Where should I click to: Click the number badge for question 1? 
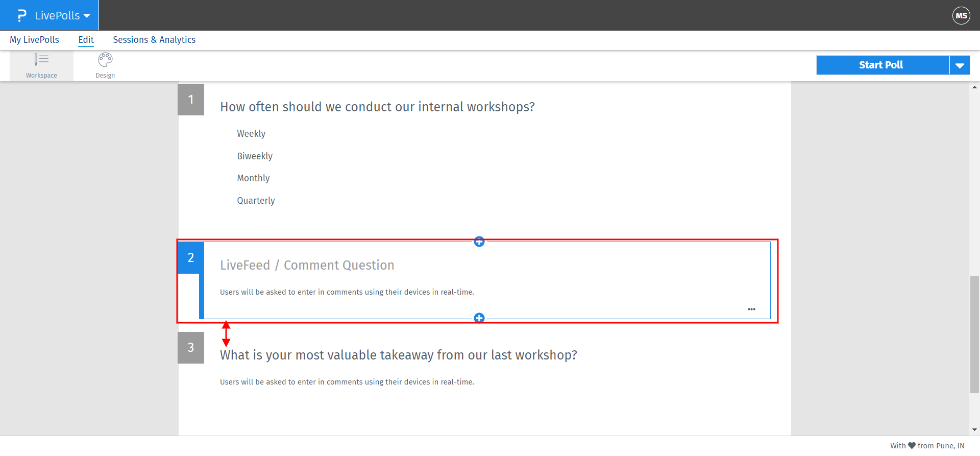pos(190,100)
